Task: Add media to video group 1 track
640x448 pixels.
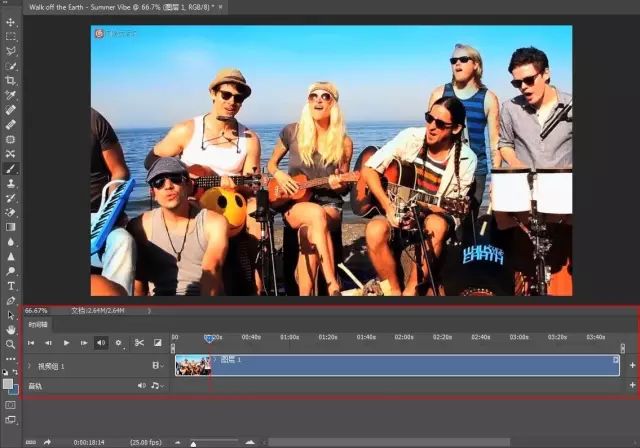Action: [x=632, y=365]
